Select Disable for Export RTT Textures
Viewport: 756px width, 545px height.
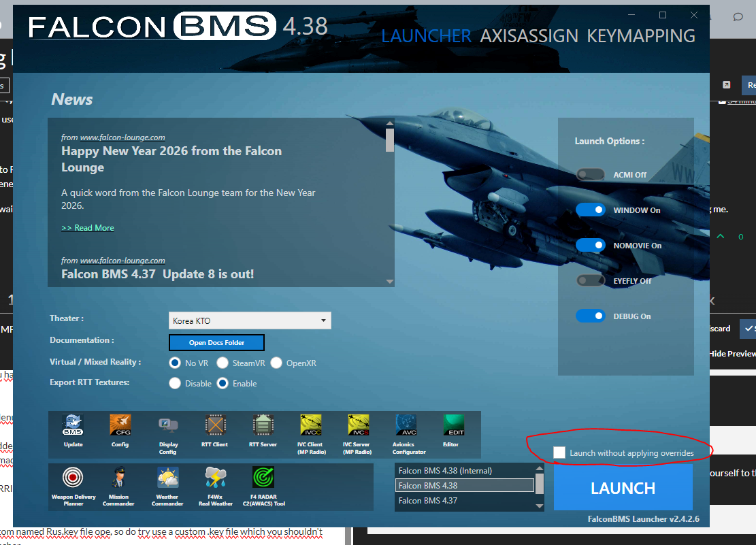[175, 384]
